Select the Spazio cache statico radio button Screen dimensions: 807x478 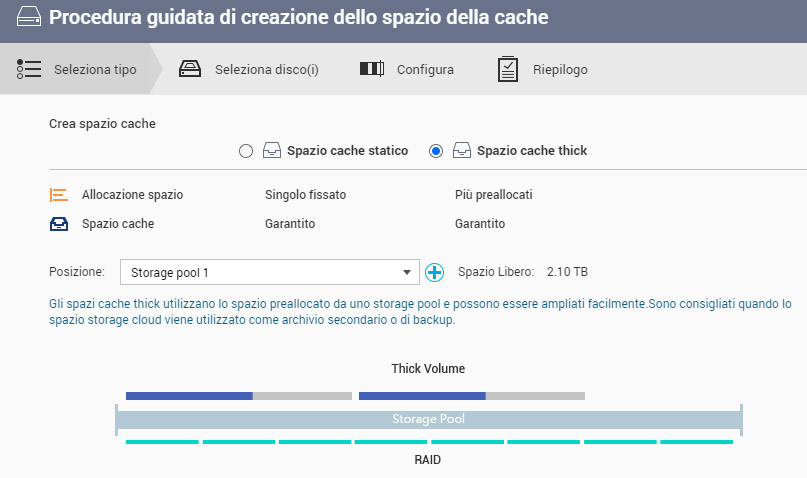(x=246, y=151)
